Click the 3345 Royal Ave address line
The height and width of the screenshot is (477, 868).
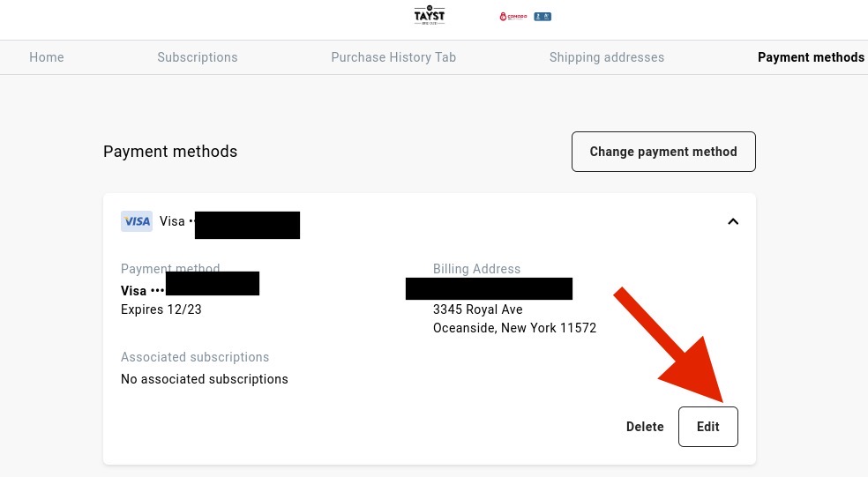pos(478,309)
